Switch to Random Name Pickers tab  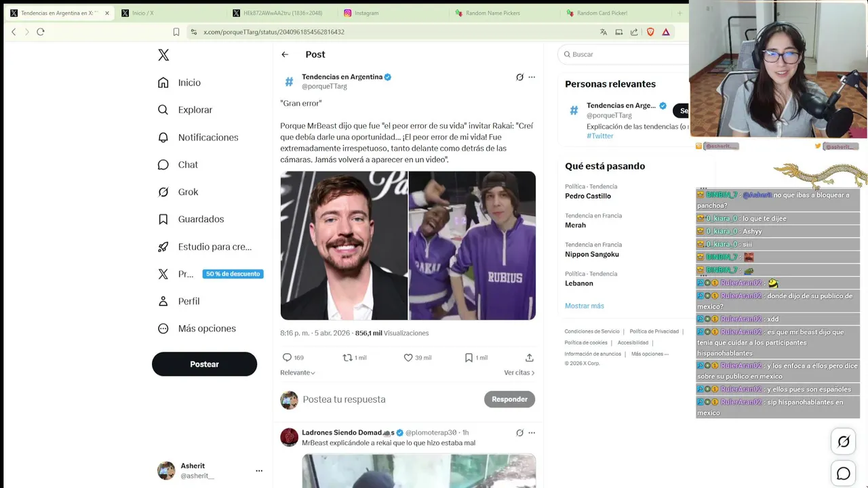503,13
